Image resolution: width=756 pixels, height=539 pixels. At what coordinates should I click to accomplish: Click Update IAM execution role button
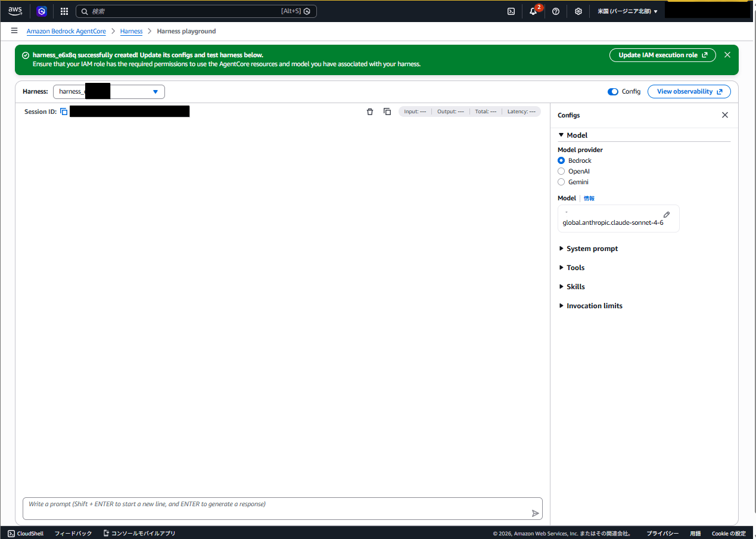662,55
